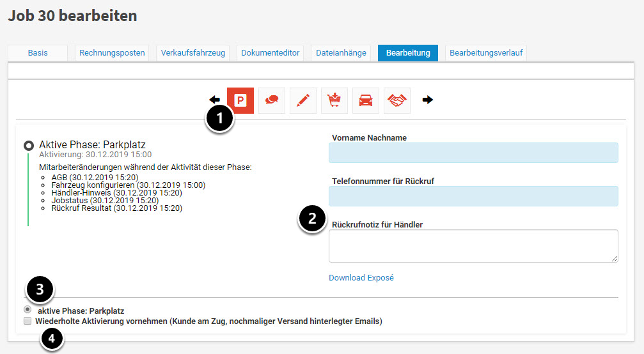Select the pencil edit phase icon
Viewport: 644px width, 354px height.
click(303, 100)
